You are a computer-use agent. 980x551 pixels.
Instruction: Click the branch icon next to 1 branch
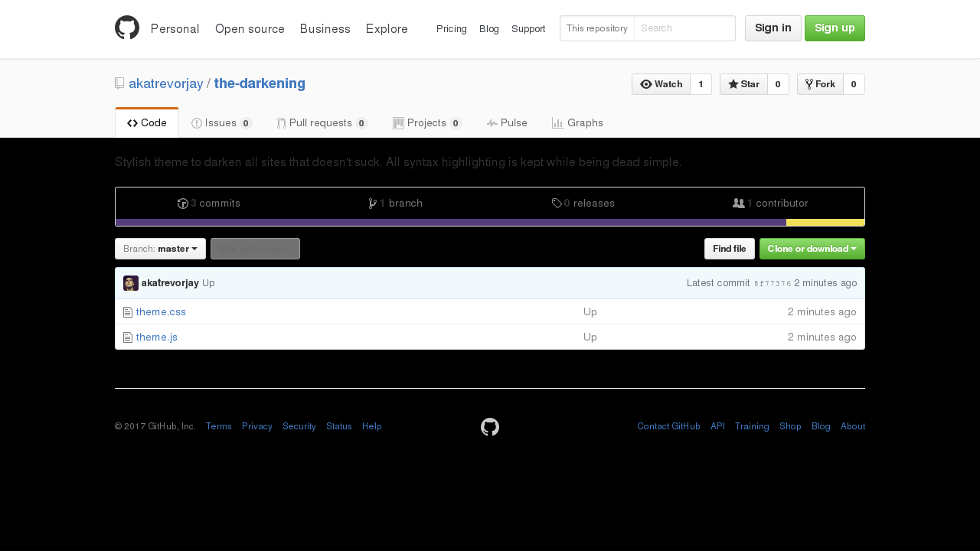coord(372,204)
